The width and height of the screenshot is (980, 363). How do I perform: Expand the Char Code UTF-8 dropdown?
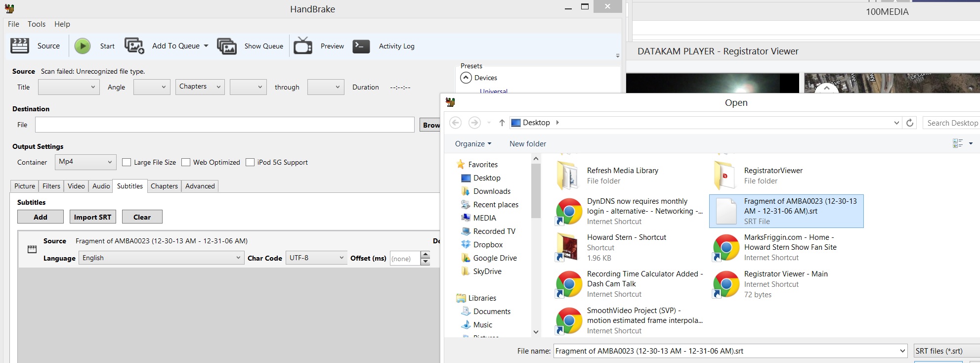tap(316, 258)
